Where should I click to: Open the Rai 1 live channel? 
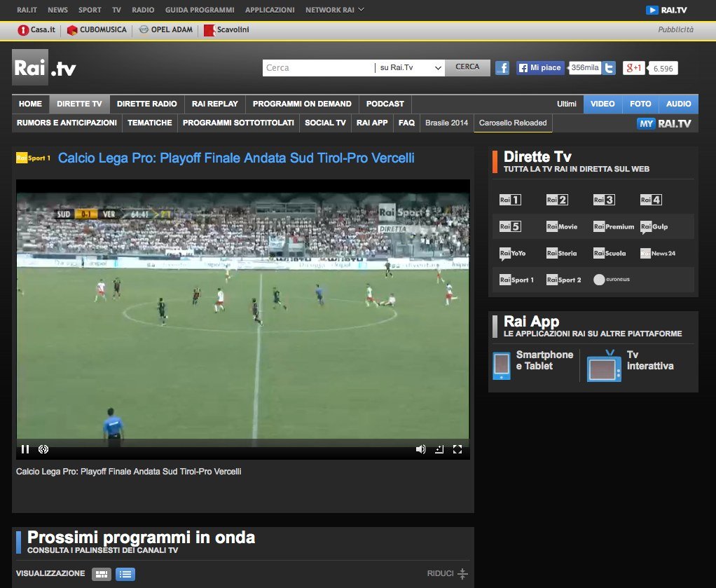coord(510,200)
